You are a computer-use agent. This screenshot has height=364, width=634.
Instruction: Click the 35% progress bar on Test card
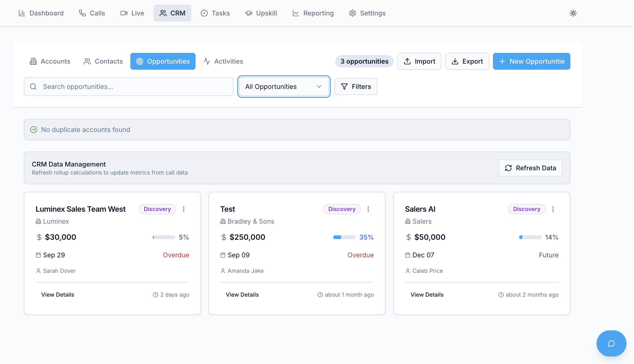pos(344,237)
